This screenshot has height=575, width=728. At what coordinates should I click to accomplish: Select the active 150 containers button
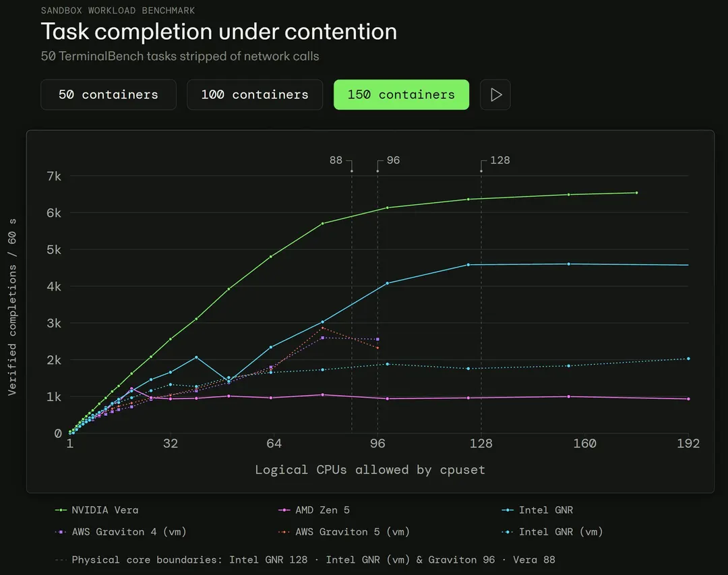(x=401, y=95)
